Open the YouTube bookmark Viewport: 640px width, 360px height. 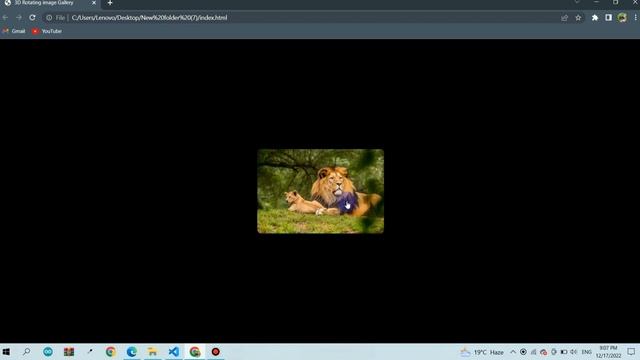(47, 31)
